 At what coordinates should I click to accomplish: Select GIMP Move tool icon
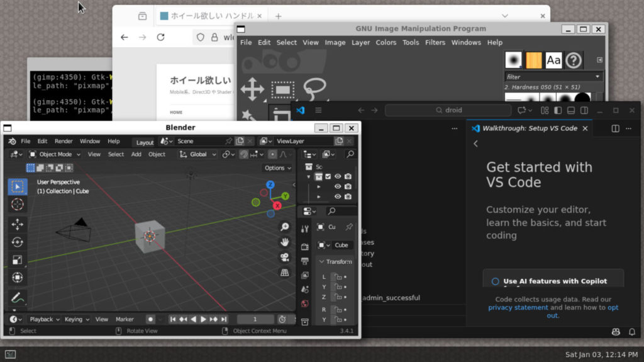[252, 89]
